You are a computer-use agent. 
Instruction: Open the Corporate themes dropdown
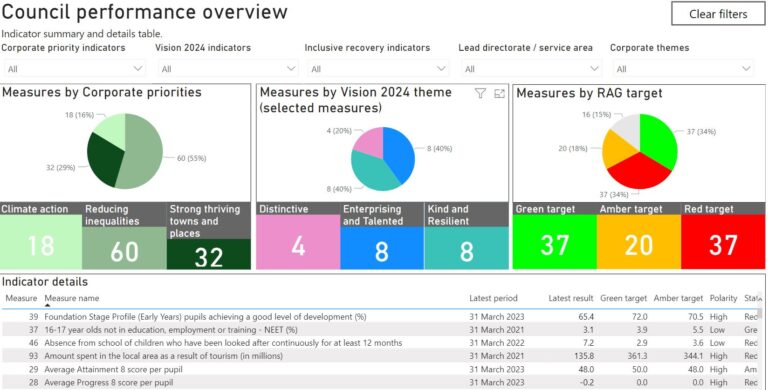click(x=683, y=69)
